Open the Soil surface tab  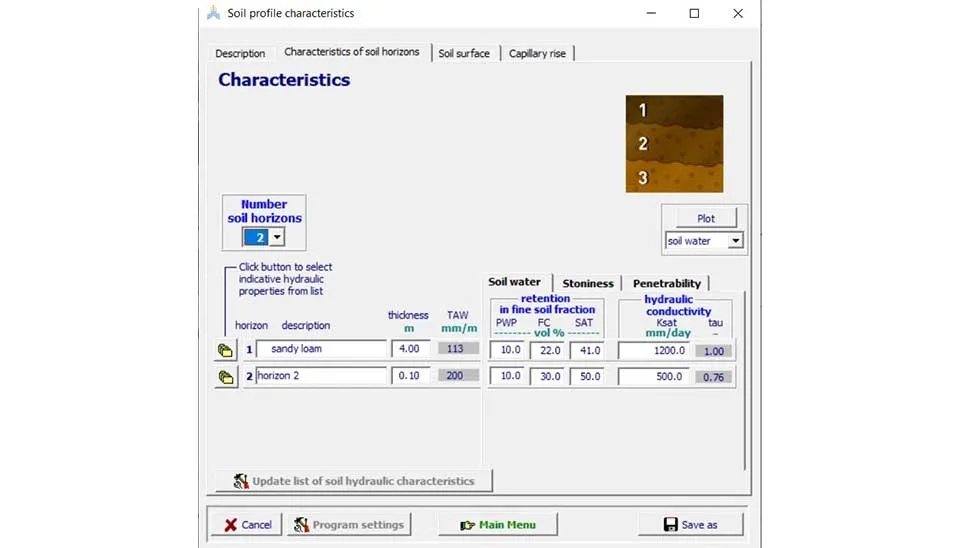(464, 53)
